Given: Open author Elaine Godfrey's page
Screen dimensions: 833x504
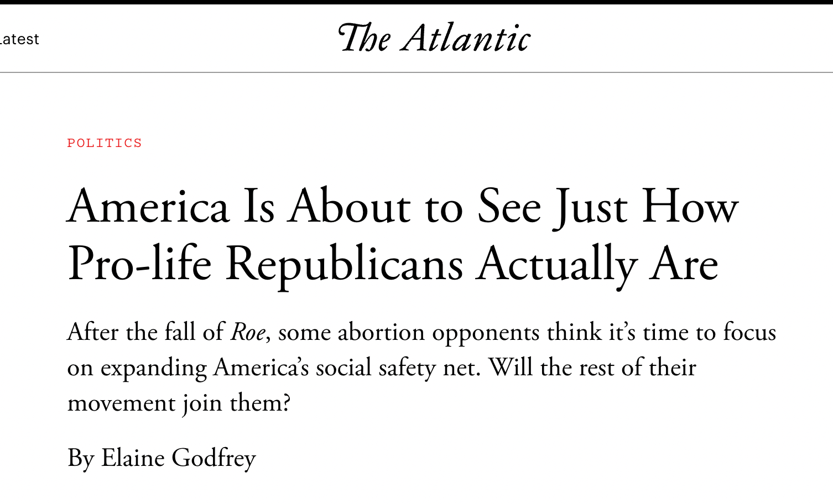Looking at the screenshot, I should click(x=178, y=458).
